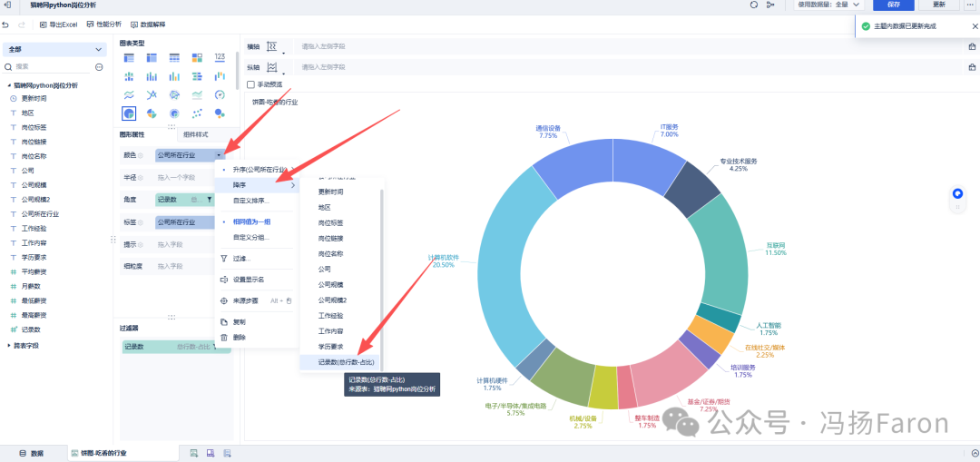Open dropdown arrow on 颜色 公司所在行业 field
The width and height of the screenshot is (980, 462).
tap(219, 154)
